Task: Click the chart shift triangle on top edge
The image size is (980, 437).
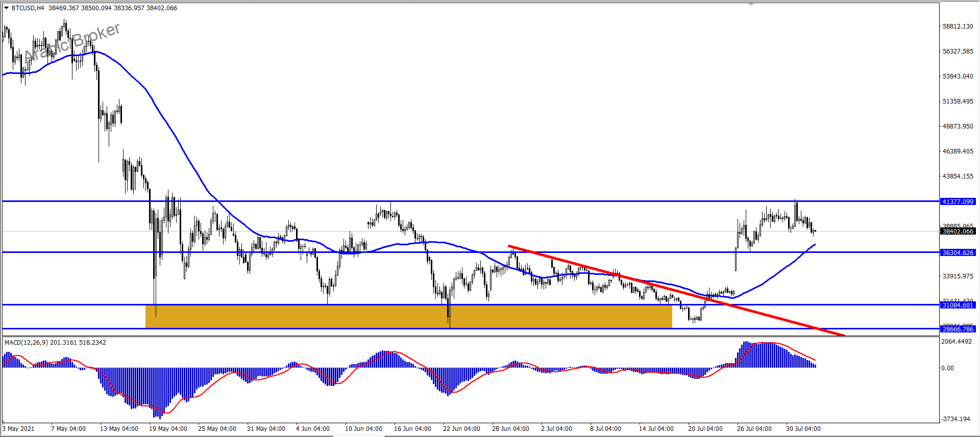Action: (751, 4)
